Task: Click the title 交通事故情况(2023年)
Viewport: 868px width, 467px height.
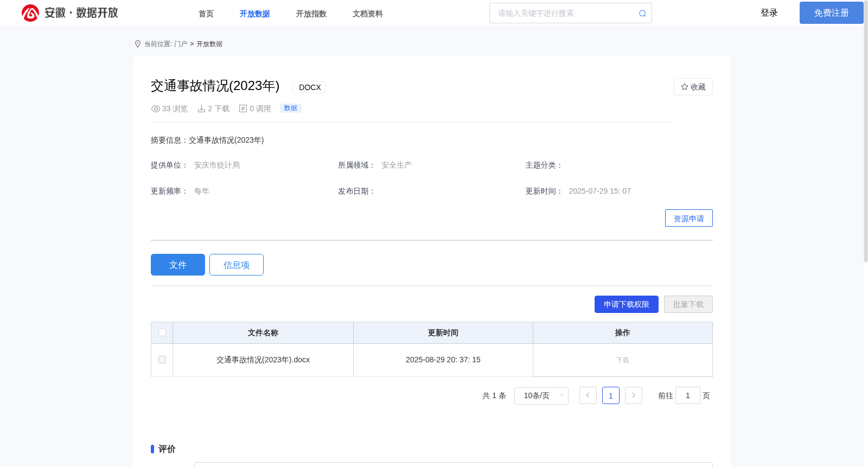Action: coord(215,86)
